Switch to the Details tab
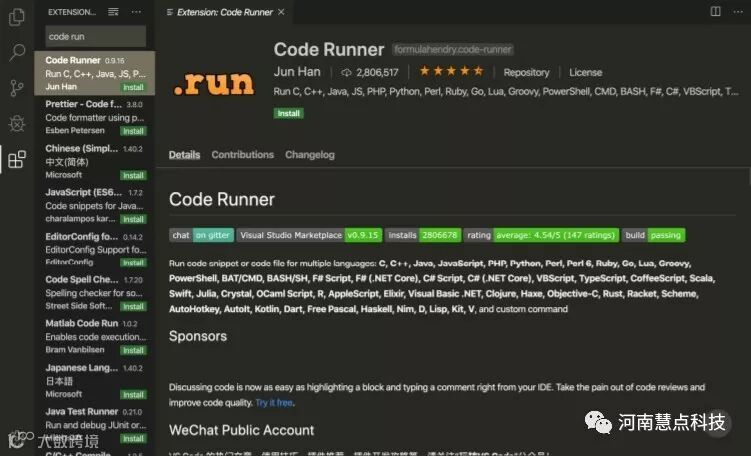 point(184,155)
